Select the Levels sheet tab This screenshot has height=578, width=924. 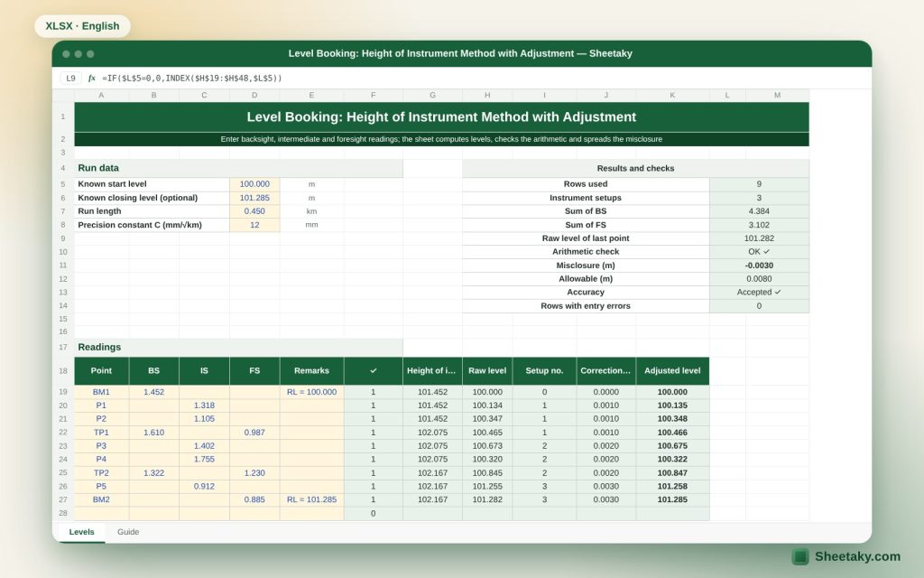(81, 532)
